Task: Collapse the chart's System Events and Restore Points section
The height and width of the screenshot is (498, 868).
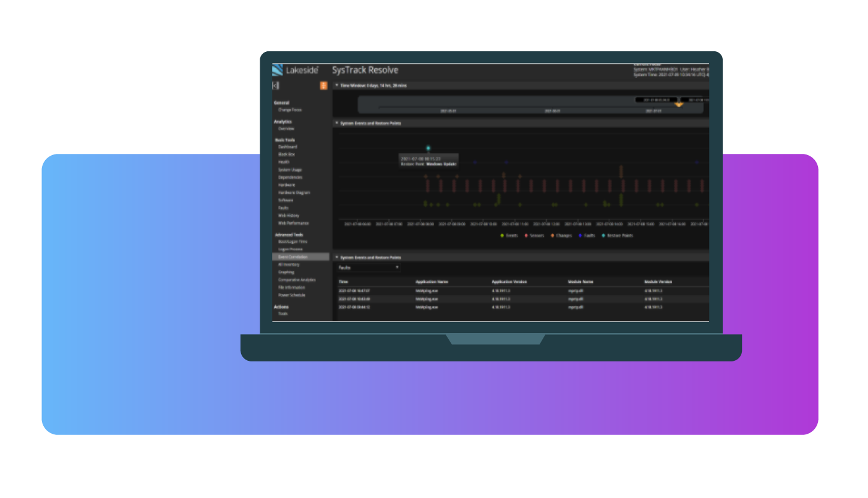Action: (336, 124)
